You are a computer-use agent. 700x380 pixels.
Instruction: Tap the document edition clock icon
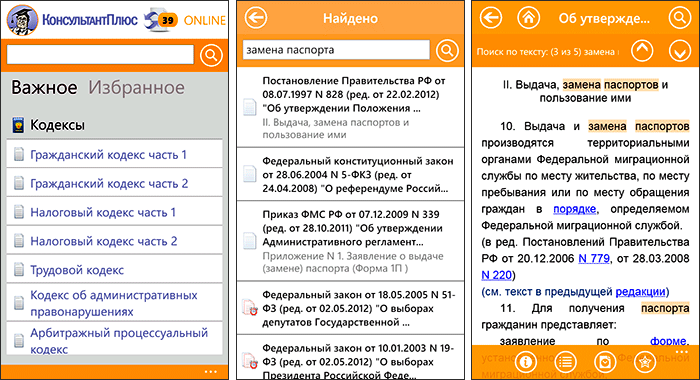pyautogui.click(x=605, y=362)
